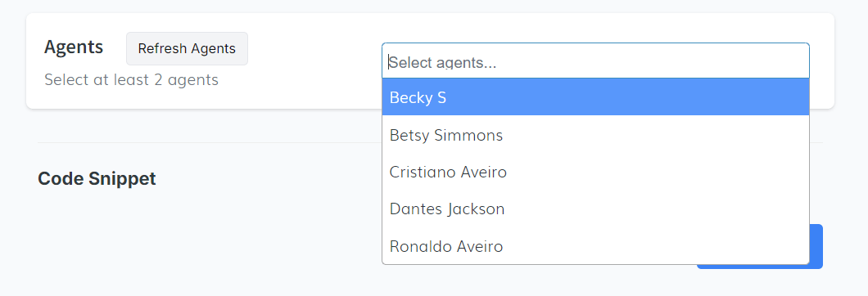
Task: Click the 'Select at least 2 agents' hint
Action: click(131, 79)
